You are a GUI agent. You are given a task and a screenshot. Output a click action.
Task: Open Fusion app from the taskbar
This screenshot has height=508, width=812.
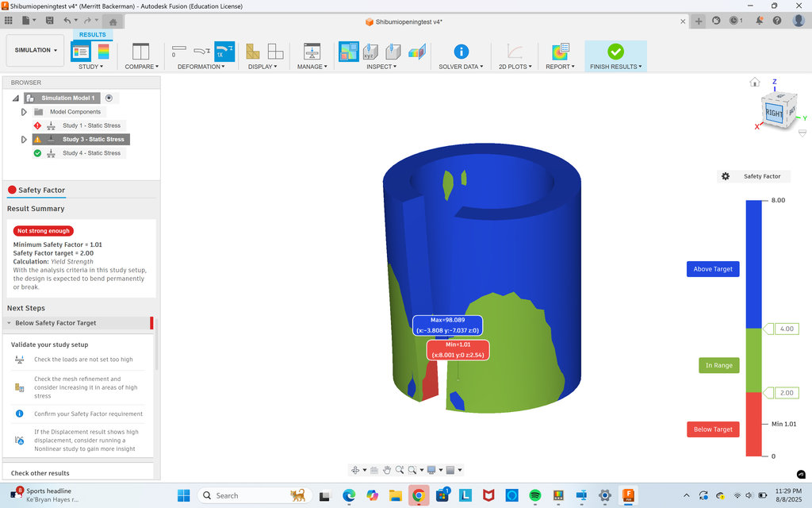628,495
